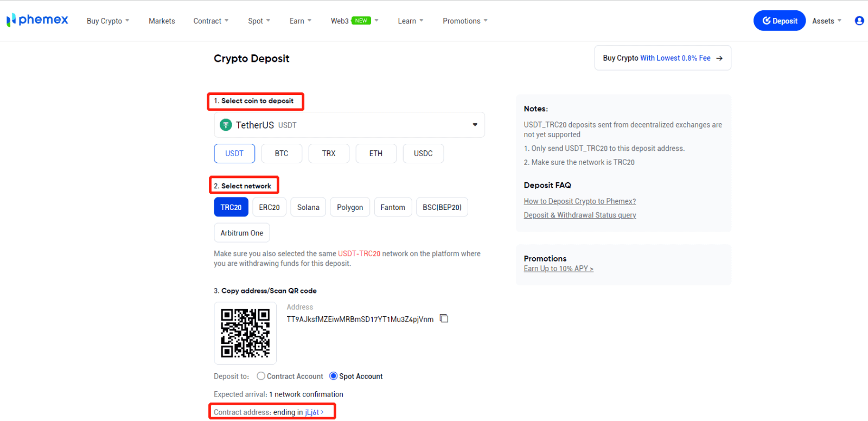Open the Buy Crypto menu
The width and height of the screenshot is (868, 421).
coord(107,21)
